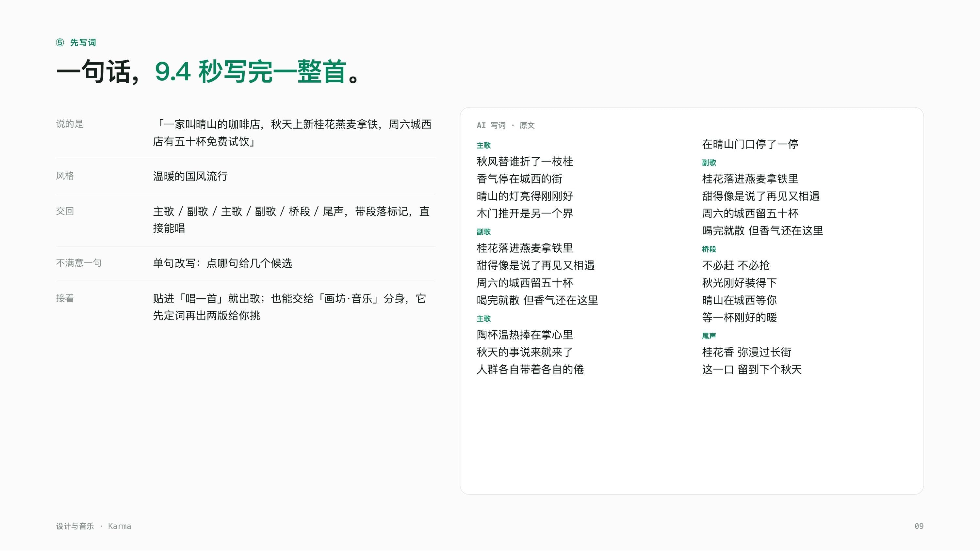This screenshot has height=551, width=980.
Task: Click the lyric '不必赶 不必抢'
Action: pyautogui.click(x=736, y=265)
